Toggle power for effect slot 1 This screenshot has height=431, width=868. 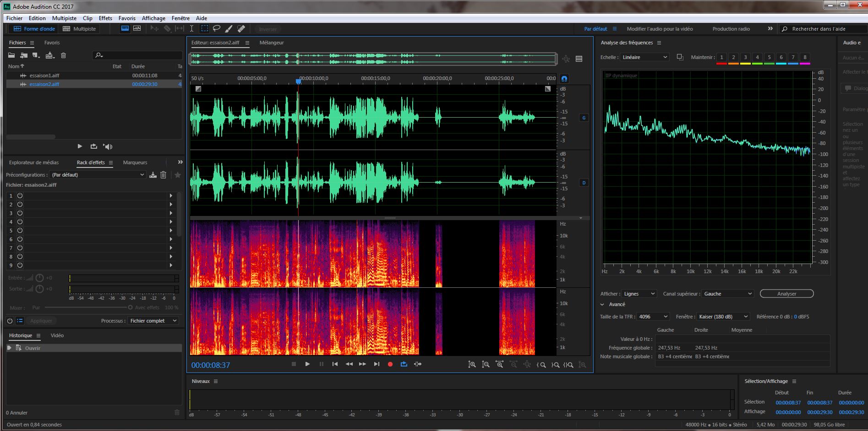coord(20,195)
